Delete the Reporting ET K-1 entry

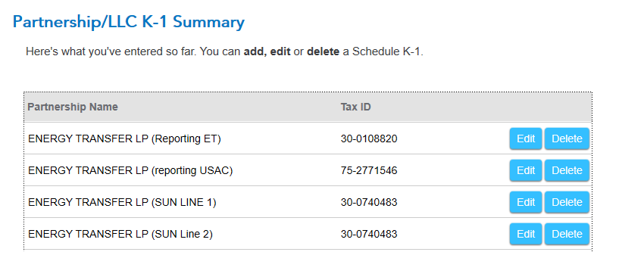pos(567,138)
